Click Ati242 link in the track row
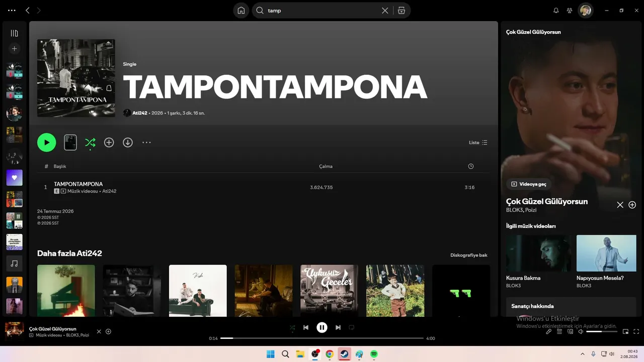644x362 pixels. coord(109,191)
